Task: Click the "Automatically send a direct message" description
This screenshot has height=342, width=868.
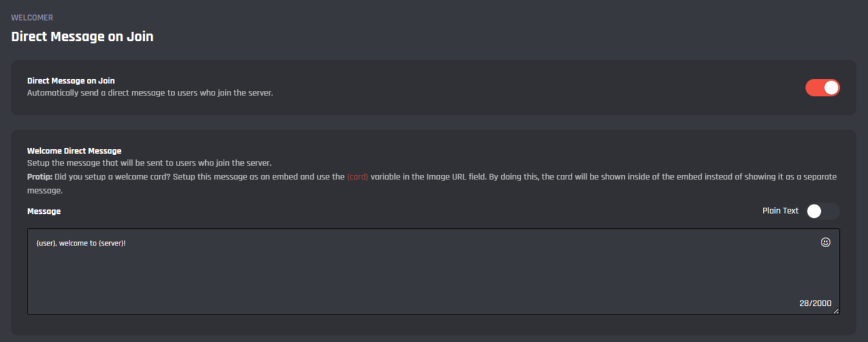Action: point(150,93)
